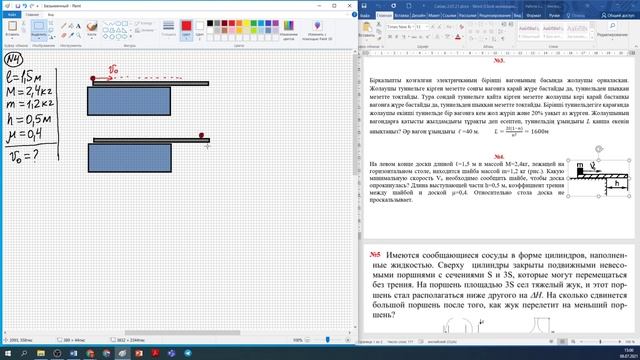Click the Bold icon in Word ribbon
Viewport: 640px width, 360px height.
coord(390,37)
